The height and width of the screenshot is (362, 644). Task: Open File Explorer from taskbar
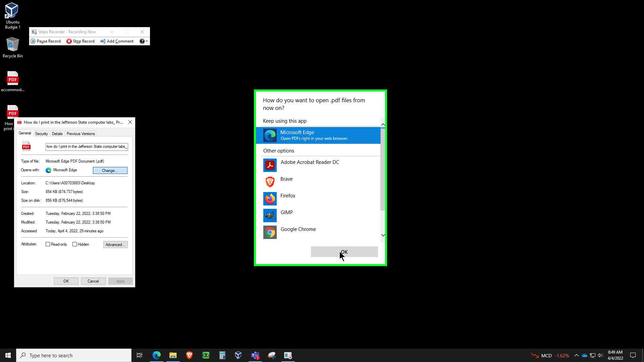[173, 355]
